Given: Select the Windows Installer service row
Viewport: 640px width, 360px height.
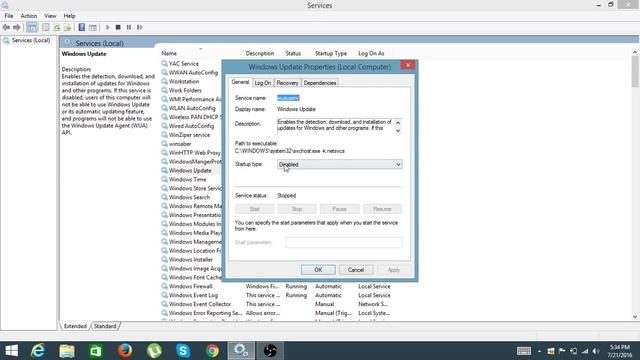Looking at the screenshot, I should point(191,260).
